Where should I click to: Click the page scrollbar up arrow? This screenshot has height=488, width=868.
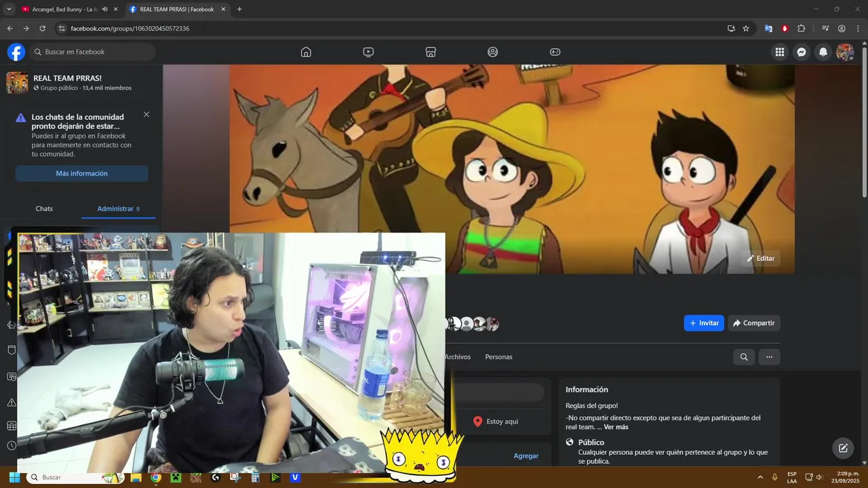[865, 45]
